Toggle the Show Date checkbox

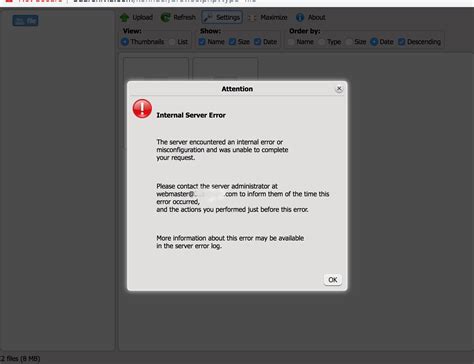click(x=257, y=42)
